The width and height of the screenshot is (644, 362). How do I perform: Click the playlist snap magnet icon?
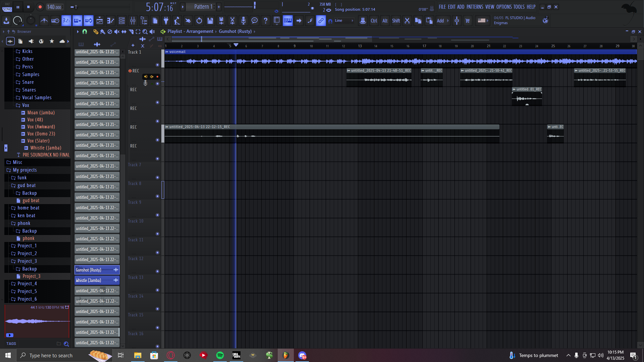pyautogui.click(x=85, y=32)
